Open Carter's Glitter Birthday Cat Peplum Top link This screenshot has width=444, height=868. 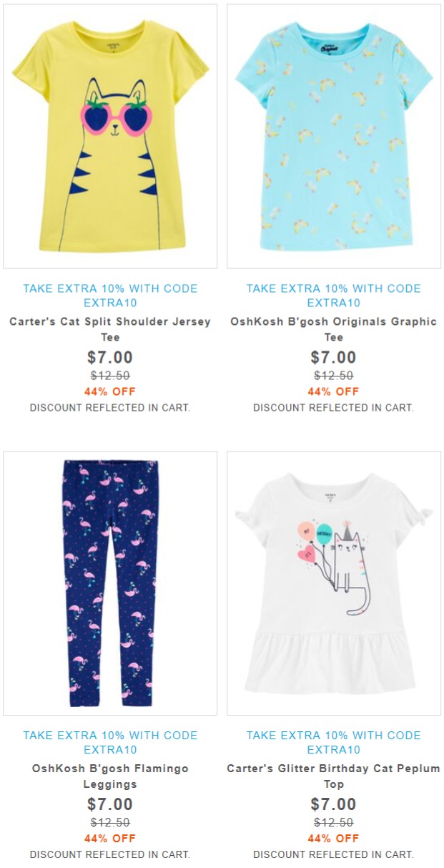click(334, 776)
